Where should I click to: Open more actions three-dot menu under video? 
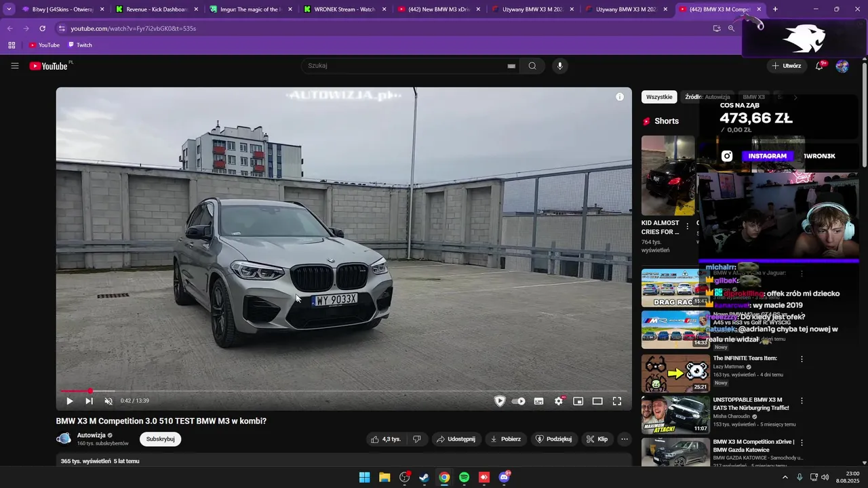tap(625, 439)
